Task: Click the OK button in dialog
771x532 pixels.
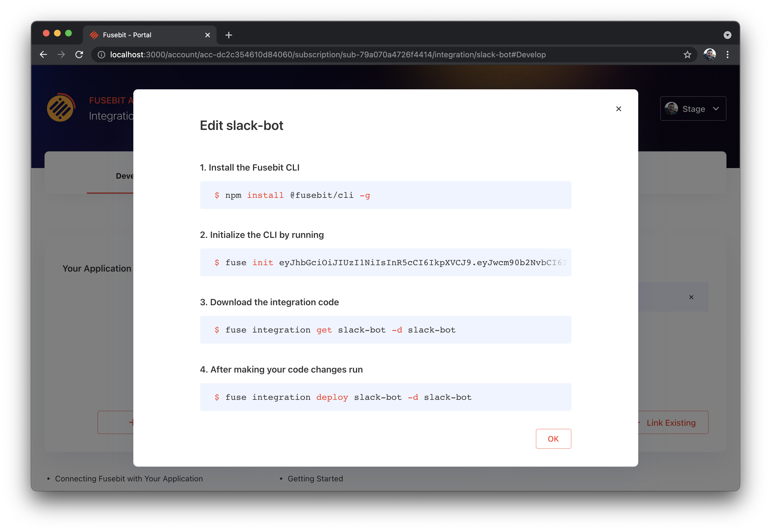Action: 553,438
